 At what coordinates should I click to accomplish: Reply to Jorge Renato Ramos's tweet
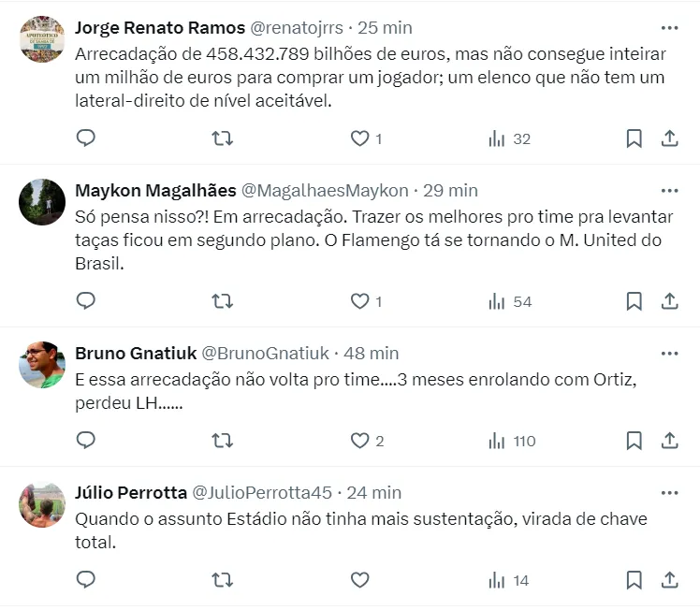[86, 138]
